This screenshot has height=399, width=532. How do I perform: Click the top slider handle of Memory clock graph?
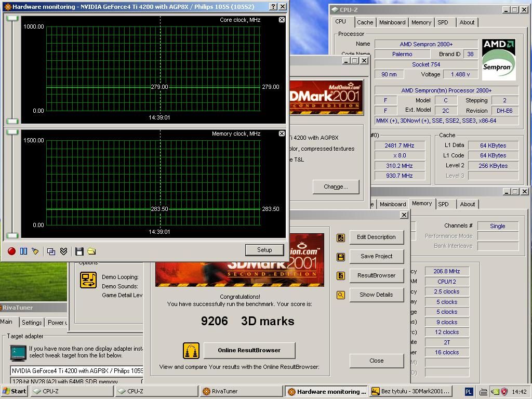(x=12, y=132)
